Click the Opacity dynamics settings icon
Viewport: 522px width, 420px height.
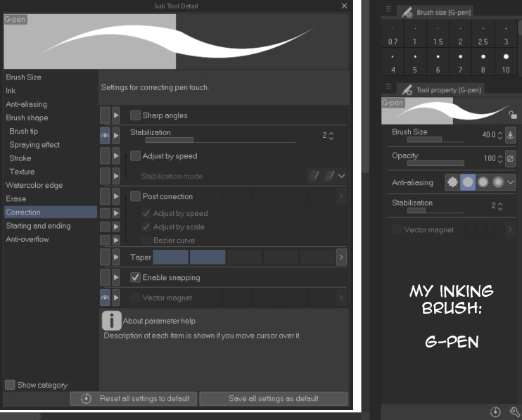[511, 159]
